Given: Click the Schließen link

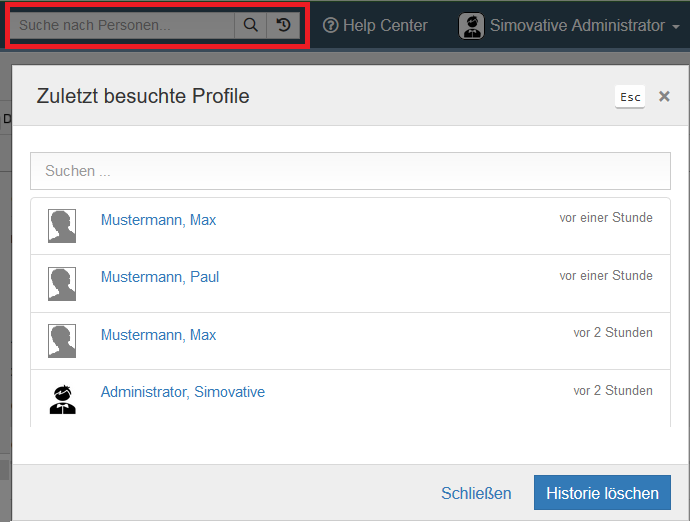Looking at the screenshot, I should (x=476, y=493).
